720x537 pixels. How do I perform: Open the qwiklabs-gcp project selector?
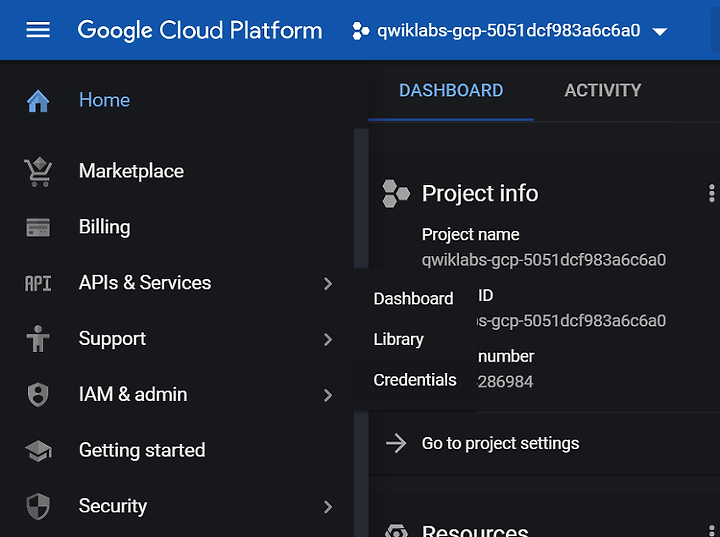click(x=509, y=31)
